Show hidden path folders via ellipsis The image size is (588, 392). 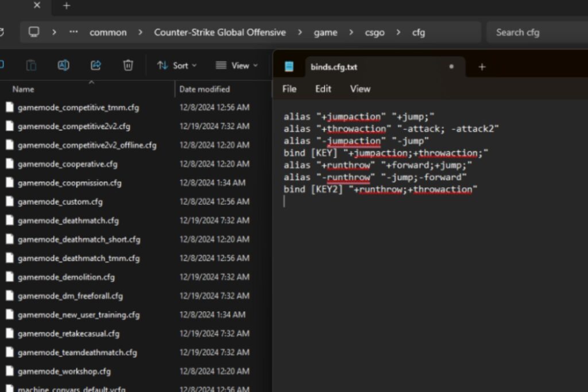tap(73, 32)
